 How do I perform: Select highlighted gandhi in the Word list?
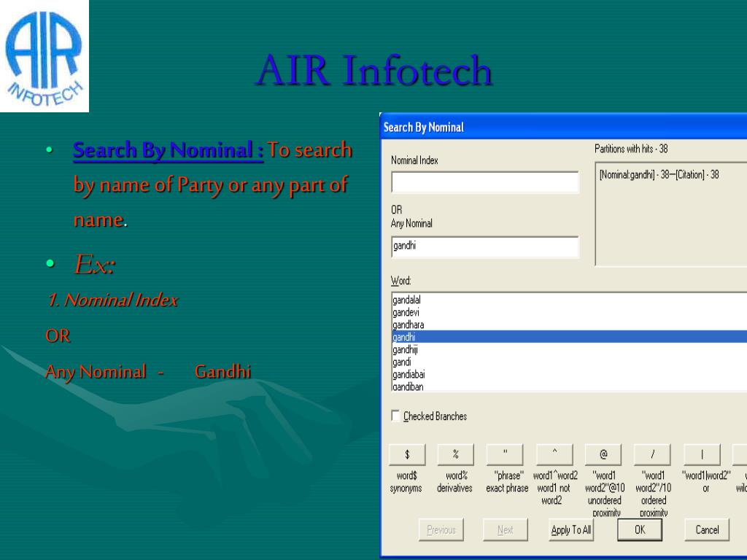tap(569, 337)
